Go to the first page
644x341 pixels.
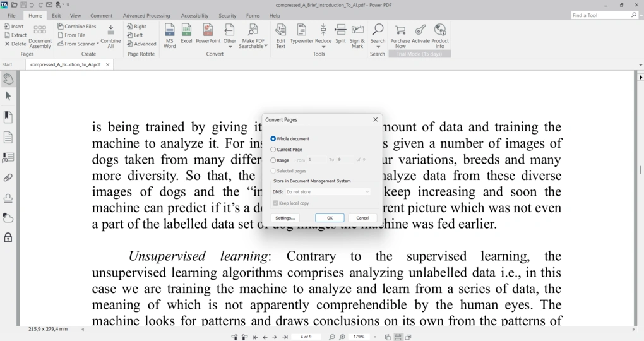[x=256, y=337]
